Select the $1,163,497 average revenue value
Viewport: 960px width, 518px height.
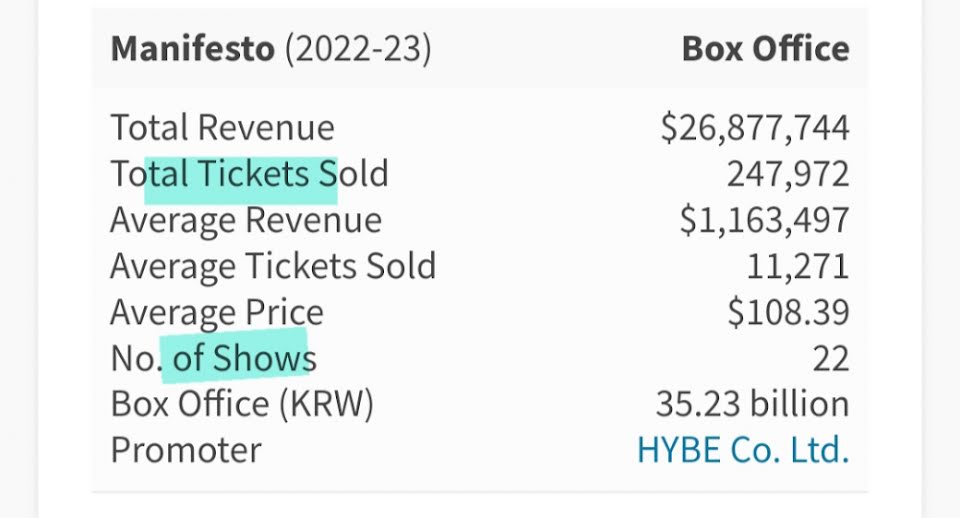point(764,220)
